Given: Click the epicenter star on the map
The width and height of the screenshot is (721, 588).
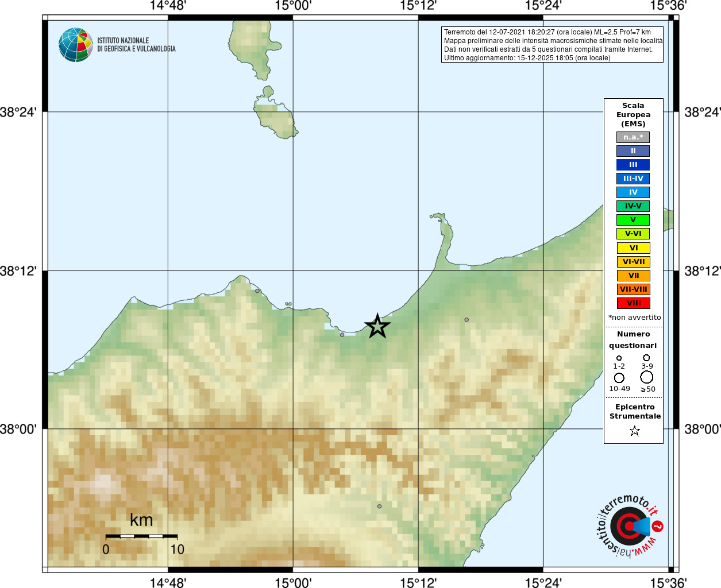Looking at the screenshot, I should pos(377,326).
